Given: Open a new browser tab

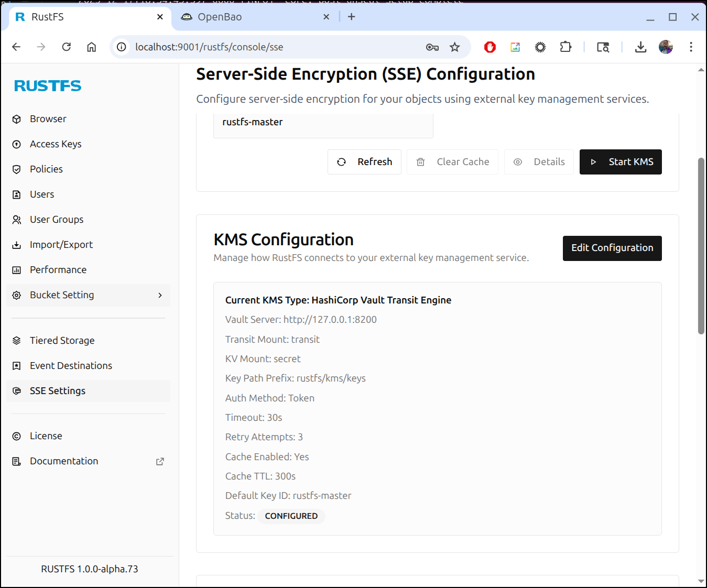Looking at the screenshot, I should [x=351, y=17].
